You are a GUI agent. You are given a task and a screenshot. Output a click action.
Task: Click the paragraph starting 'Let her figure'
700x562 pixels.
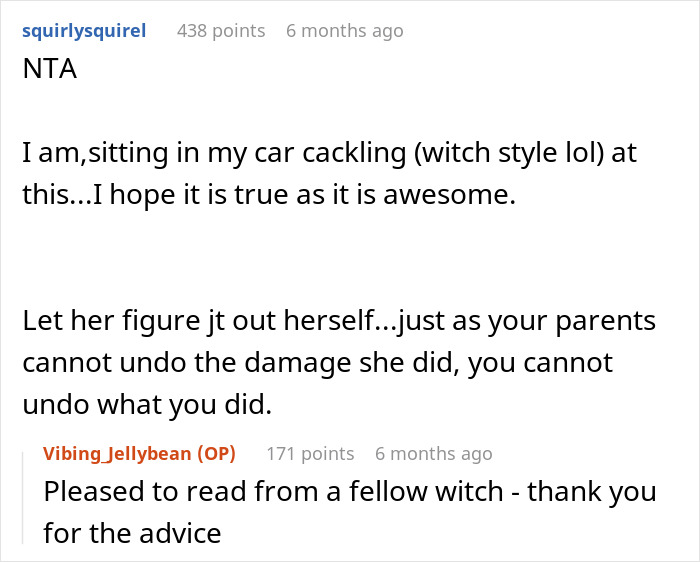(x=339, y=362)
